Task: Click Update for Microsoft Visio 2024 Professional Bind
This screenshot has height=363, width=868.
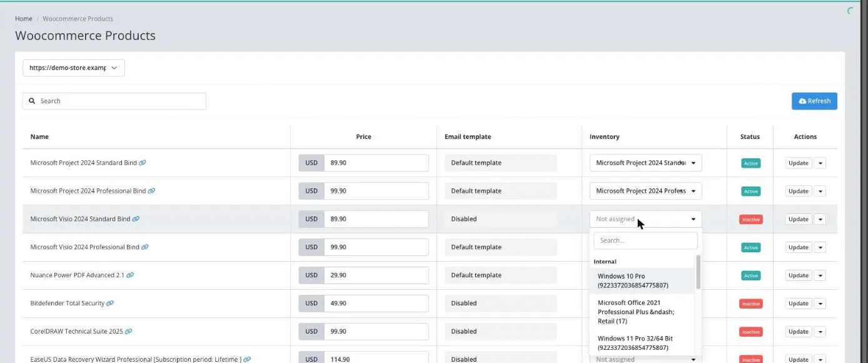Action: pos(799,247)
